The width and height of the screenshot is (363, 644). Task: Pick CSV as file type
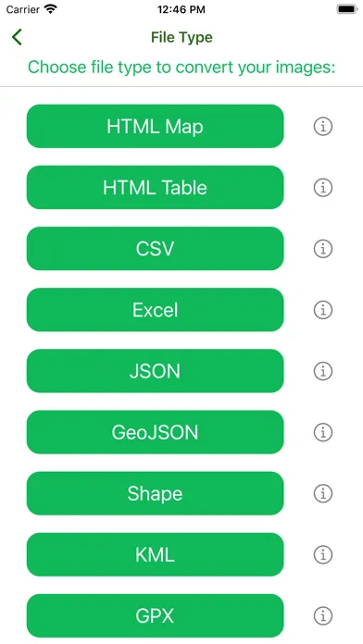[x=155, y=249]
